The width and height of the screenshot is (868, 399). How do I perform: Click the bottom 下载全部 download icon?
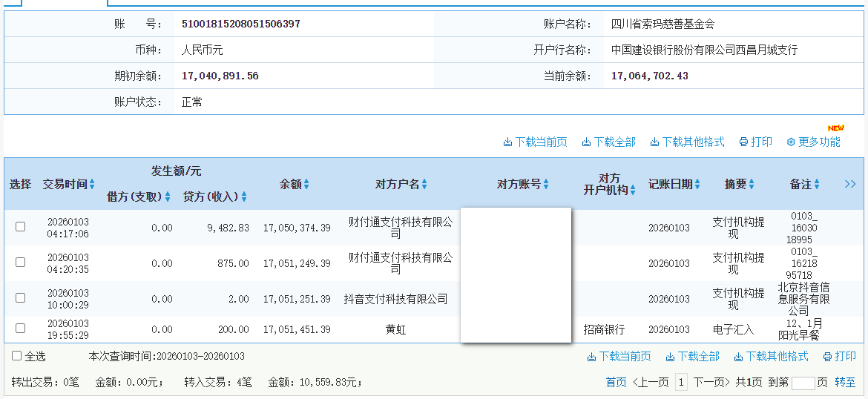pos(670,357)
